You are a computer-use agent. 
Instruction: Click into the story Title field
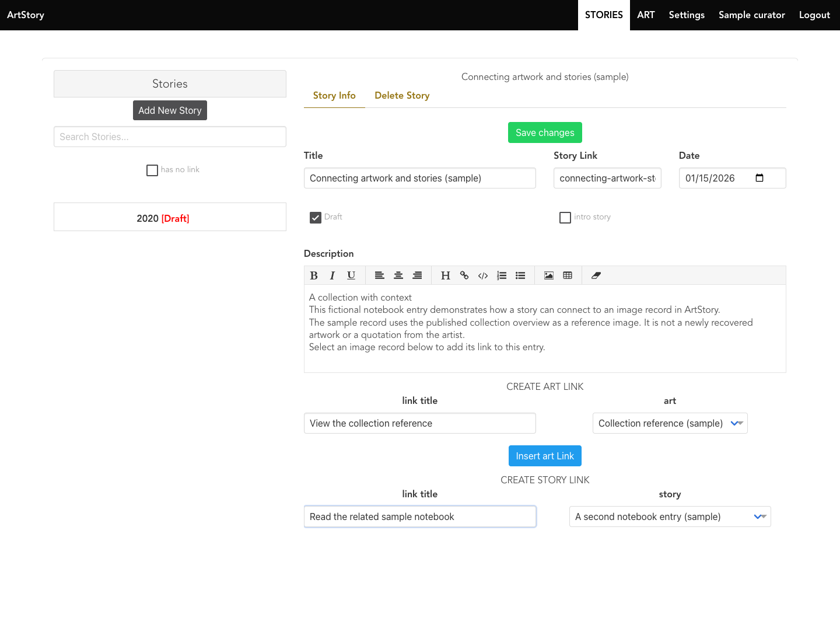pos(420,178)
